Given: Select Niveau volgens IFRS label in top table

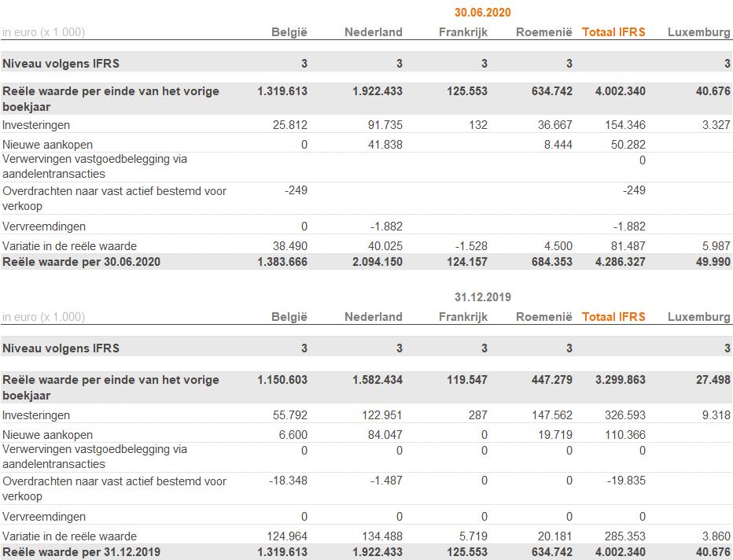Looking at the screenshot, I should pyautogui.click(x=61, y=64).
